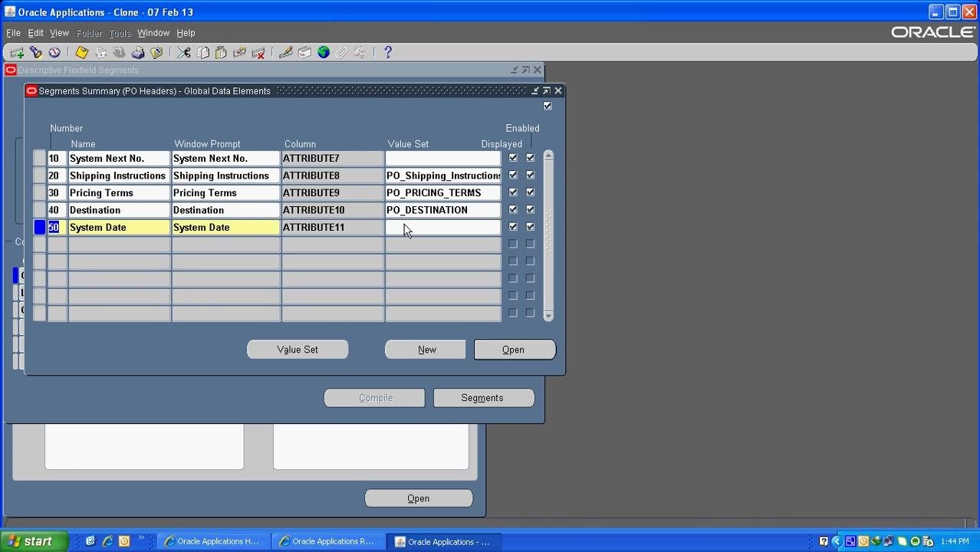Click the Show Desktop quick launch icon
The image size is (980, 552).
[90, 541]
